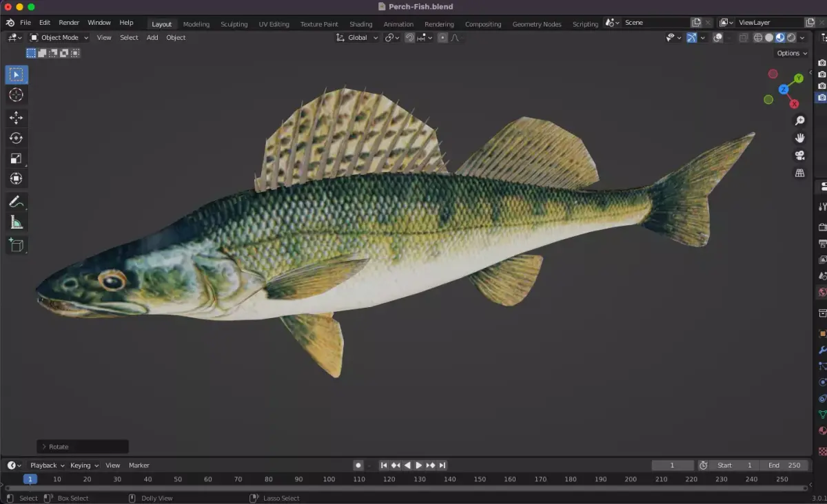
Task: Play the animation in reverse
Action: pos(407,465)
